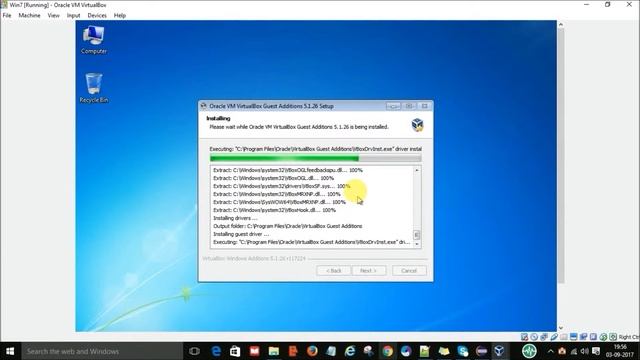Open Task View on the taskbar
This screenshot has height=360, width=640.
(x=194, y=351)
